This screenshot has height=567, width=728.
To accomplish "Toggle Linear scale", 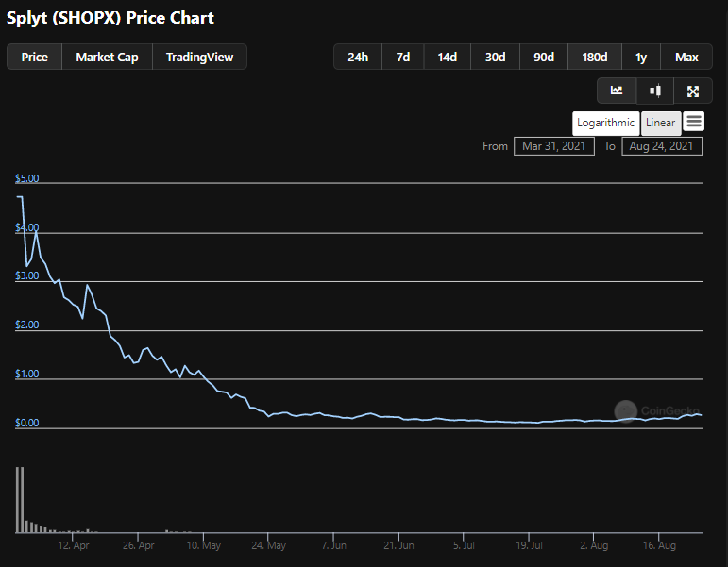I will (661, 123).
